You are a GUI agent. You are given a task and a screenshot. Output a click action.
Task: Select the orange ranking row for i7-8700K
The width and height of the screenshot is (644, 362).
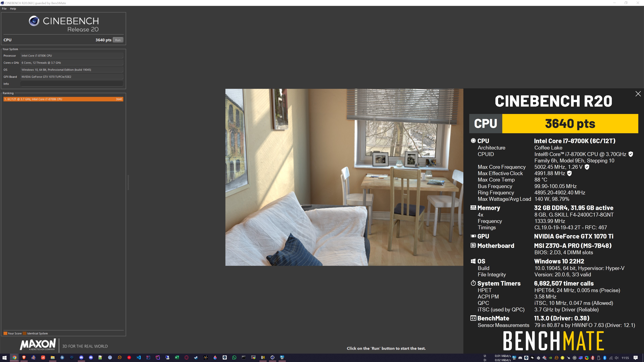pyautogui.click(x=63, y=99)
